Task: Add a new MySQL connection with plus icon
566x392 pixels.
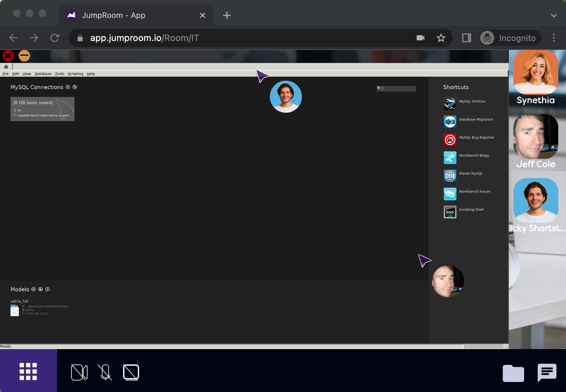Action: click(x=68, y=87)
